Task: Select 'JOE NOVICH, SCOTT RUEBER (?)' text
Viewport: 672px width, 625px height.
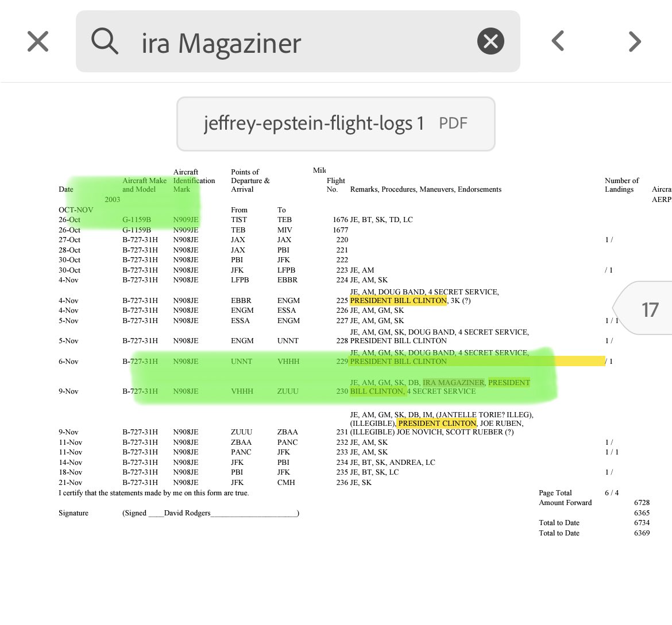Action: pos(455,432)
